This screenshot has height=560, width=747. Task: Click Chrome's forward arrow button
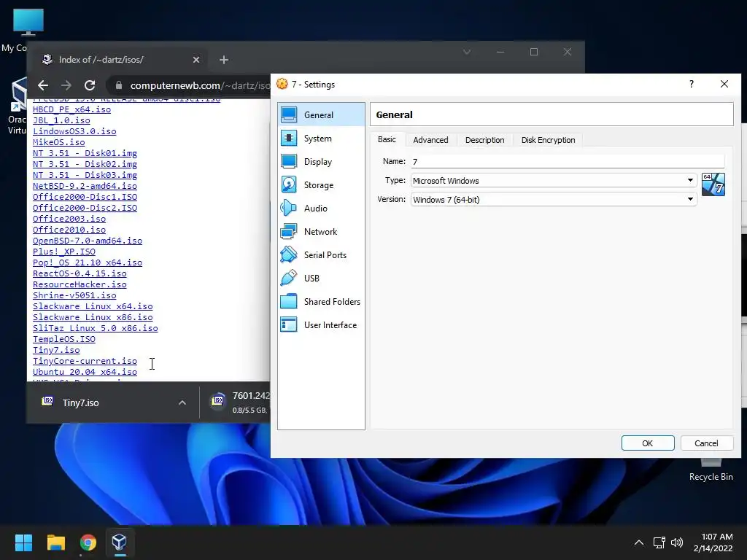pos(66,85)
